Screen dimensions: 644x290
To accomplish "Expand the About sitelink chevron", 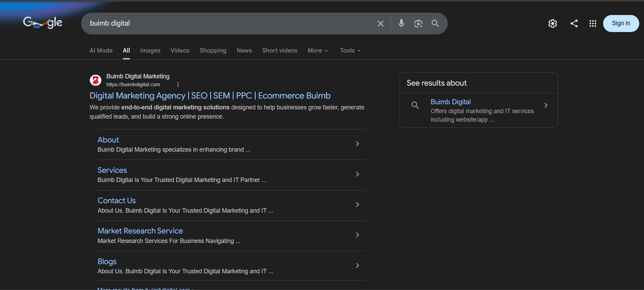I will coord(357,144).
